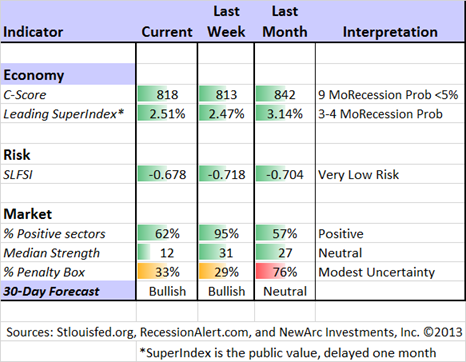Select the orange 33% Penalty Box cell
The width and height of the screenshot is (466, 362).
tap(167, 272)
